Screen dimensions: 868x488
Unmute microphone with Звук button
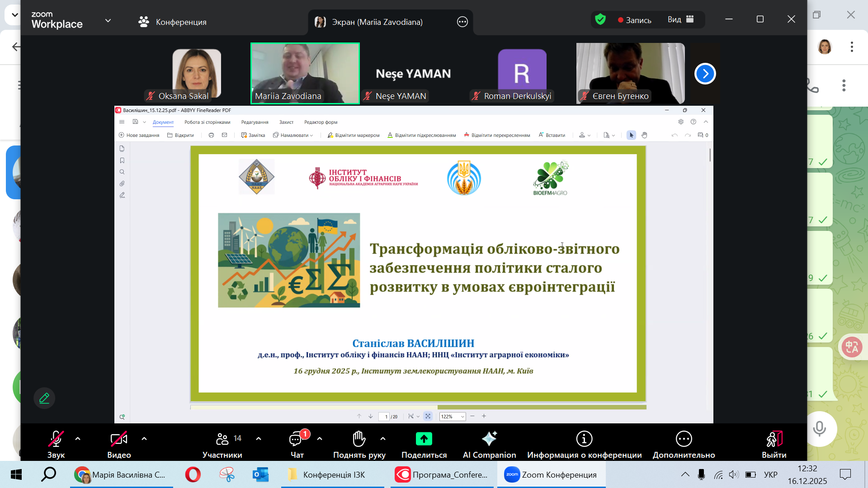(x=56, y=439)
